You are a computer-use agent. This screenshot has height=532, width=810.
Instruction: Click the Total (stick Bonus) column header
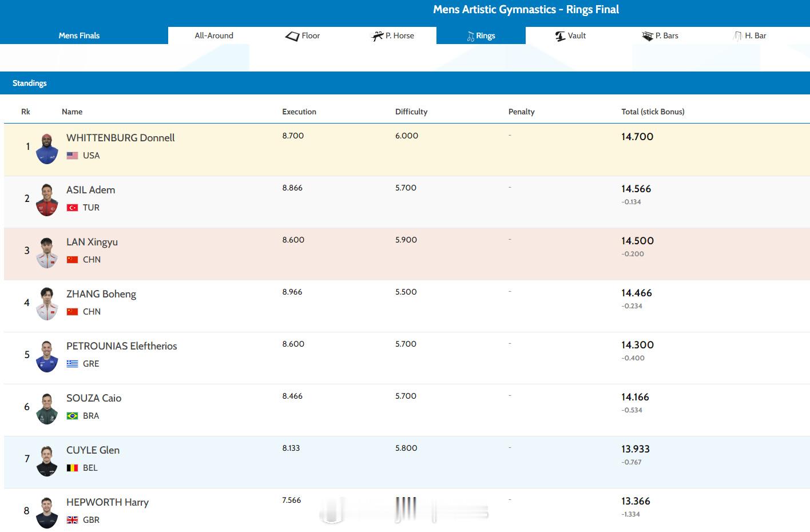(x=653, y=112)
